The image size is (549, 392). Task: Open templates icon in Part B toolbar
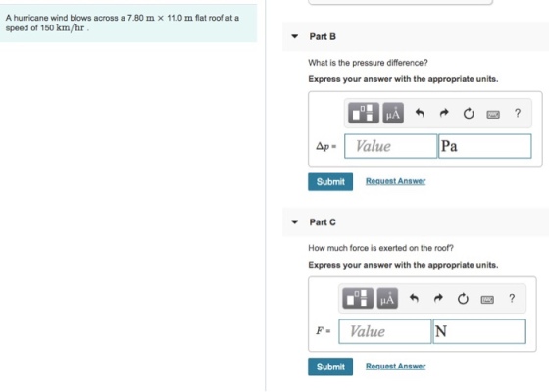coord(364,113)
